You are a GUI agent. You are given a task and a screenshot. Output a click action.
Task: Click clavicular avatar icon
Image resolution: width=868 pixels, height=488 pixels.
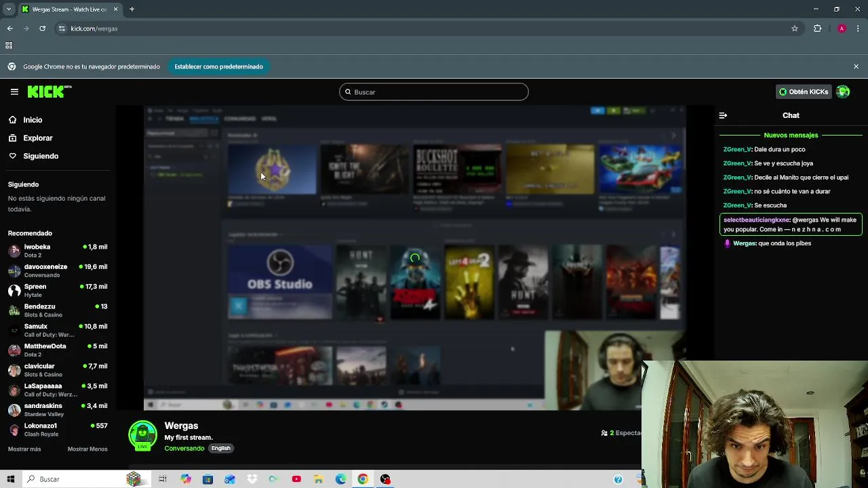pyautogui.click(x=14, y=370)
